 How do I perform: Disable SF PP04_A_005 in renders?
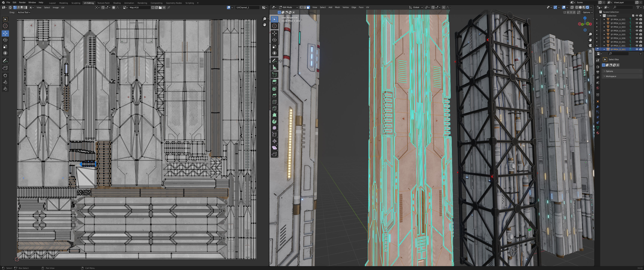(640, 34)
